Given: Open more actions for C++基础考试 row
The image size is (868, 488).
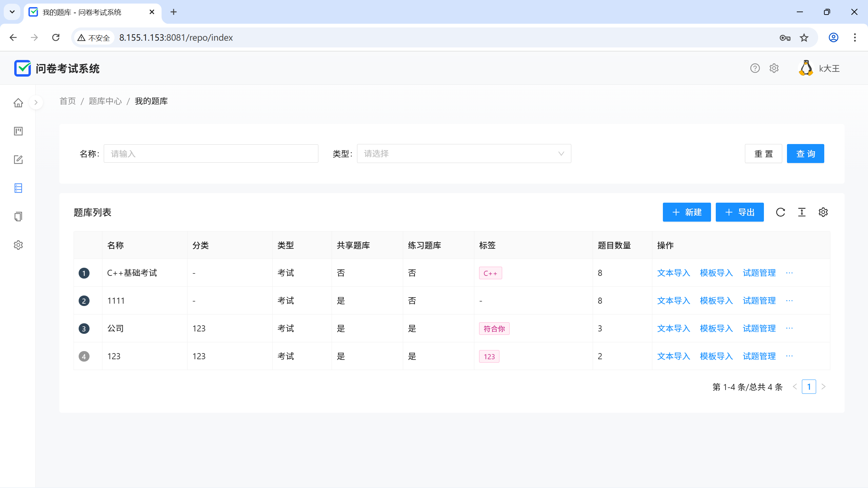Looking at the screenshot, I should (789, 273).
